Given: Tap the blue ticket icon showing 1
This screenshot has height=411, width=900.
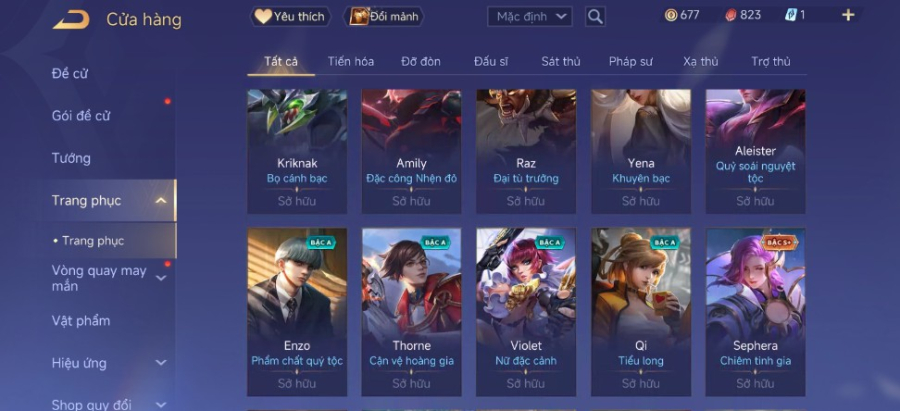Looking at the screenshot, I should click(x=790, y=15).
